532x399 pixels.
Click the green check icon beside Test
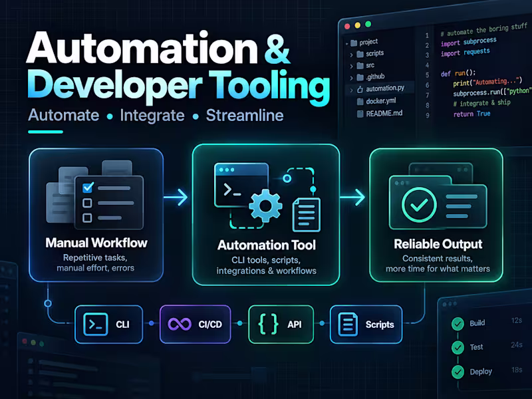tap(458, 347)
